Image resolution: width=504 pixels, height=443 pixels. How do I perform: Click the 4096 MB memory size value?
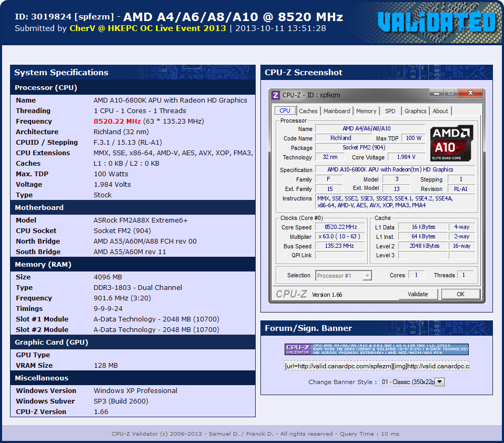(108, 277)
